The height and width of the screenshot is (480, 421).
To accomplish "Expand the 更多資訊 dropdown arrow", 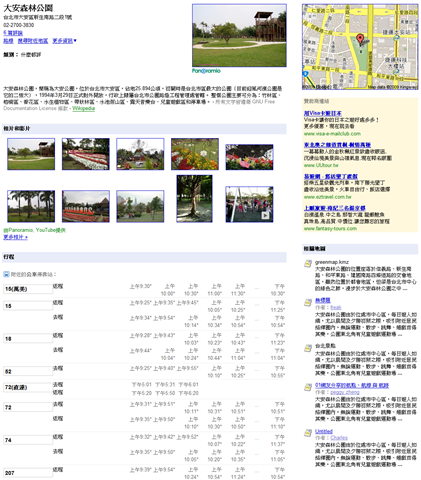I will (75, 41).
